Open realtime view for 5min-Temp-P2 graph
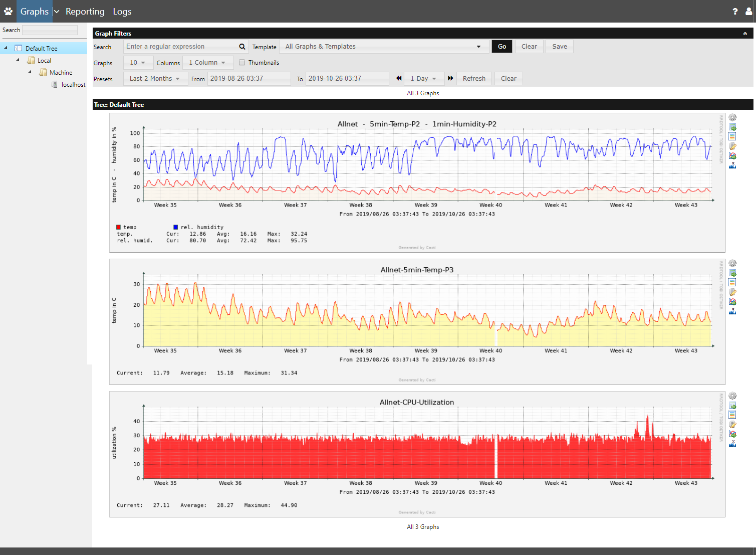This screenshot has width=756, height=555. coord(732,155)
